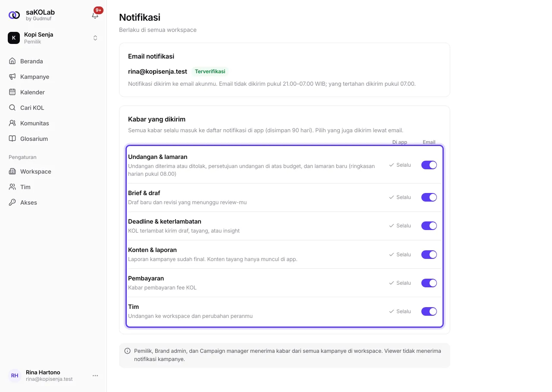
Task: Open the Kampanye menu item
Action: (x=53, y=77)
